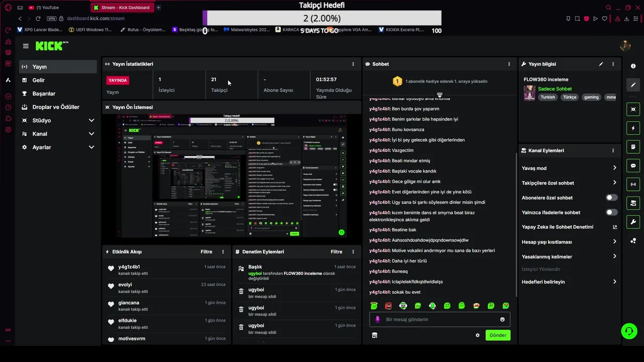Open the Etkinlik Akışı three-dot menu
Viewport: 644px width, 362px height.
point(223,252)
